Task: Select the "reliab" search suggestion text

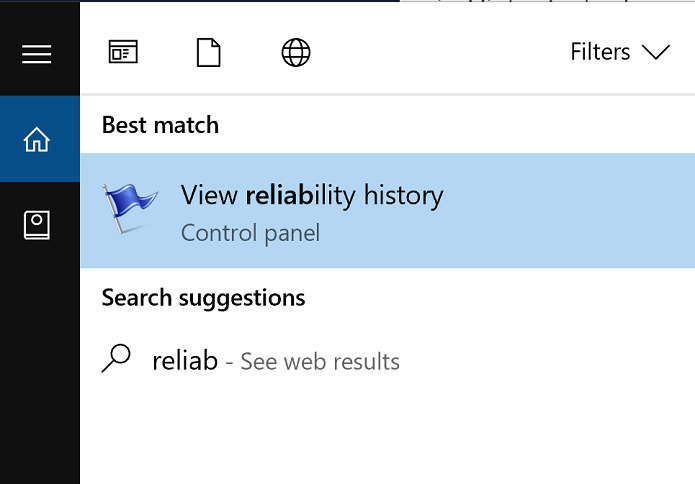Action: coord(185,361)
